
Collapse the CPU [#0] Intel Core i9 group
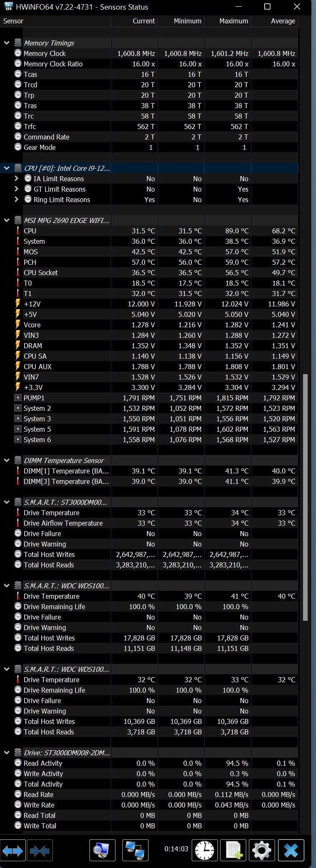click(7, 168)
